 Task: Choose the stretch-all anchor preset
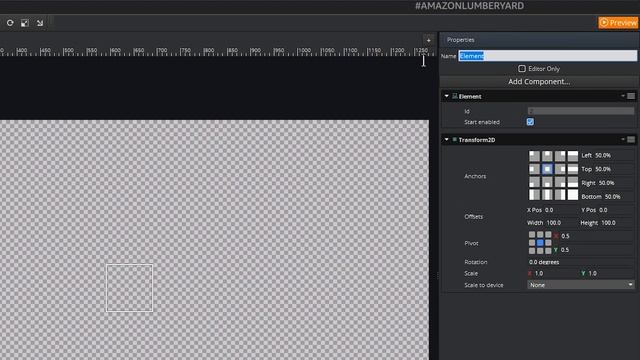tap(573, 195)
